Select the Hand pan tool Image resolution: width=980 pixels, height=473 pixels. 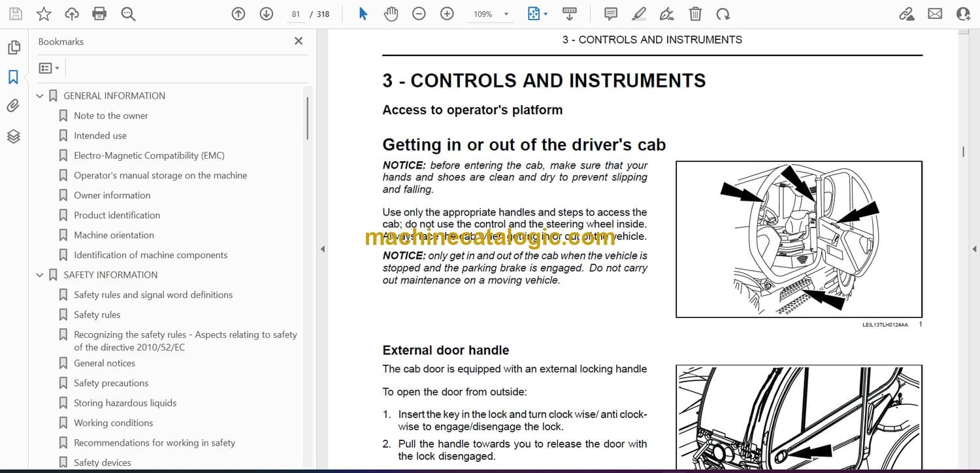(391, 14)
